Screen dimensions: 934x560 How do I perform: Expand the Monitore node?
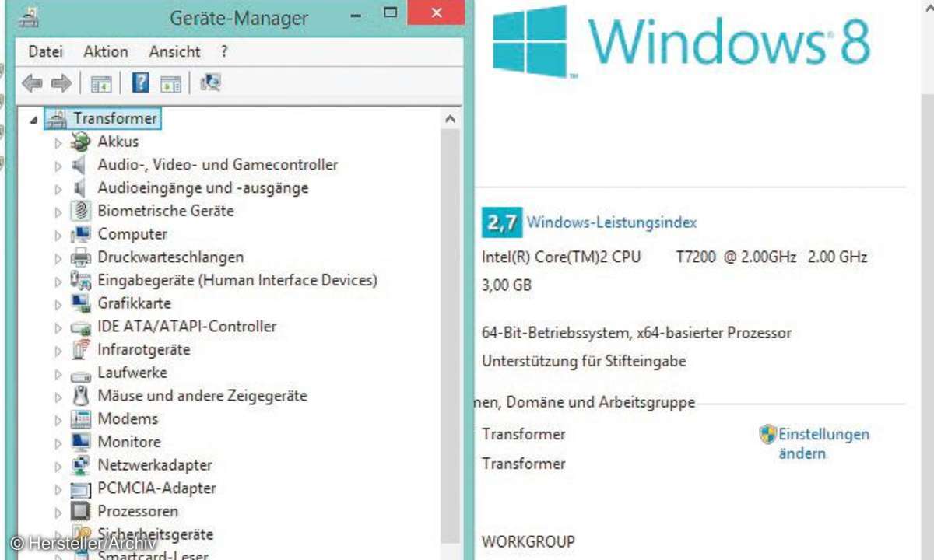click(x=58, y=443)
